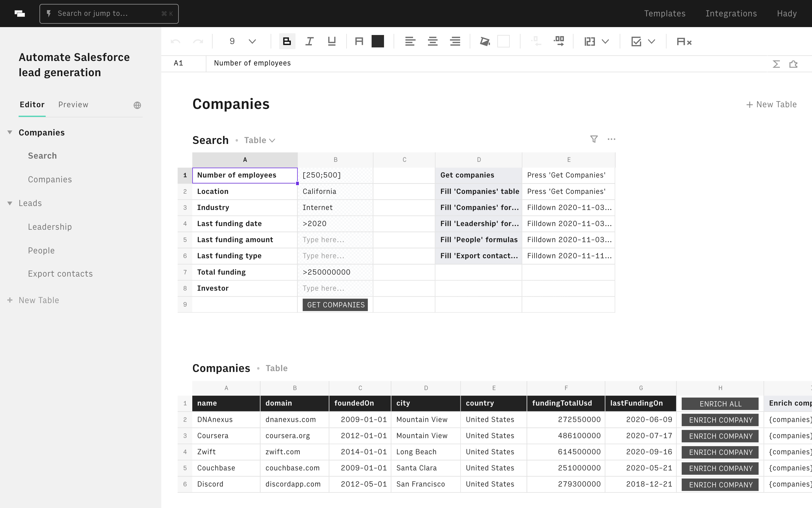This screenshot has width=812, height=508.
Task: Click the Redo arrow icon
Action: point(198,42)
